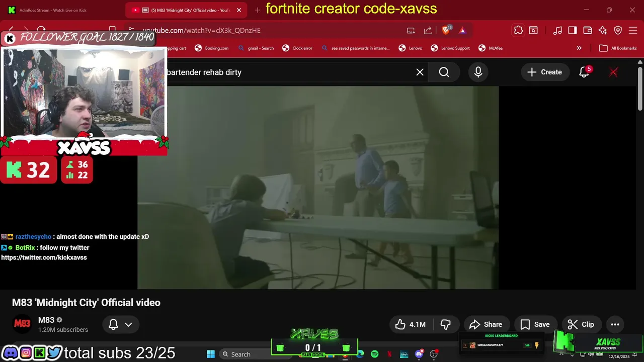Click the taskbar date 12/16/2025
The width and height of the screenshot is (644, 362).
pos(619,356)
